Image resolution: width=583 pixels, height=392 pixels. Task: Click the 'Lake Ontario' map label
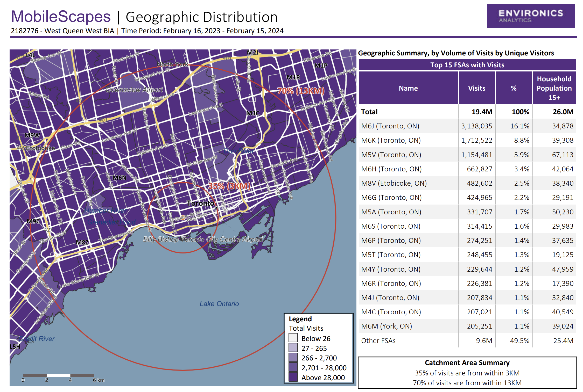tap(219, 304)
